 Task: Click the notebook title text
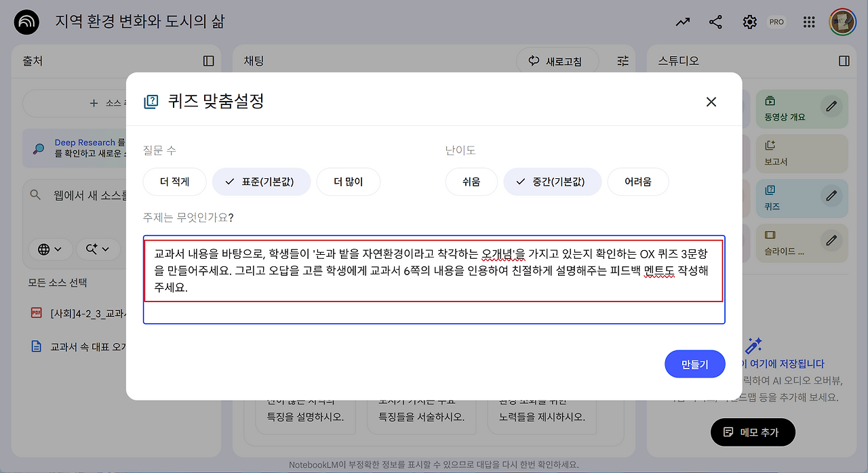140,22
